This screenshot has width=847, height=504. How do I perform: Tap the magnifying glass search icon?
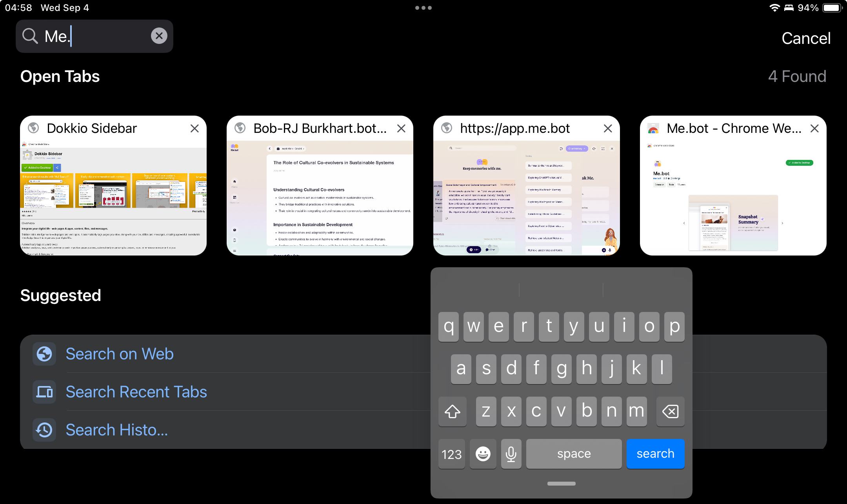click(x=30, y=36)
